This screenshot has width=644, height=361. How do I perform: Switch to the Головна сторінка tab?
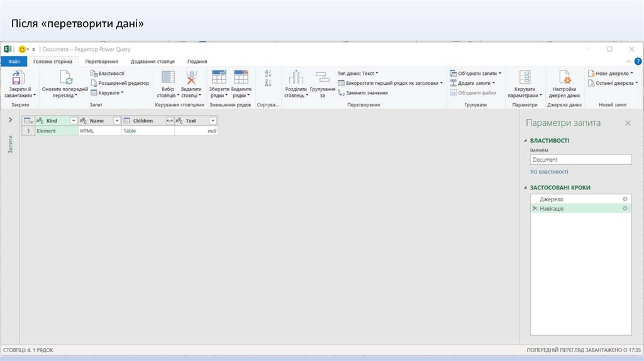53,61
